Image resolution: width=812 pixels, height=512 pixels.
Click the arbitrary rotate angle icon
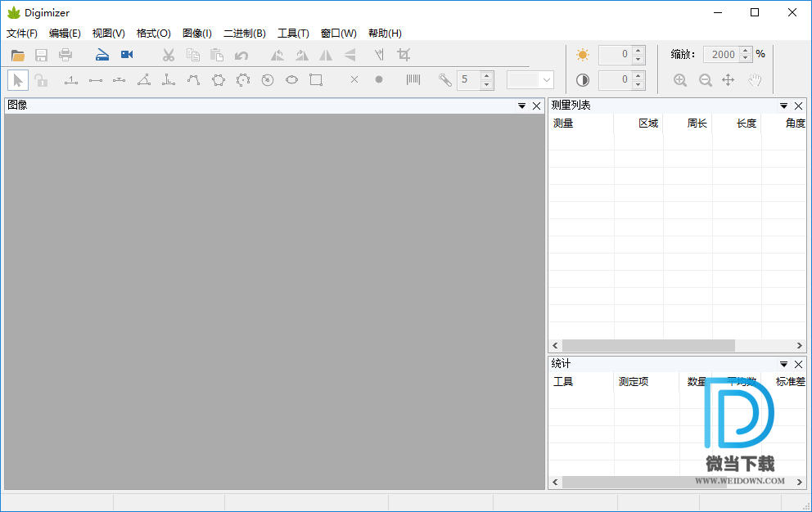click(379, 54)
